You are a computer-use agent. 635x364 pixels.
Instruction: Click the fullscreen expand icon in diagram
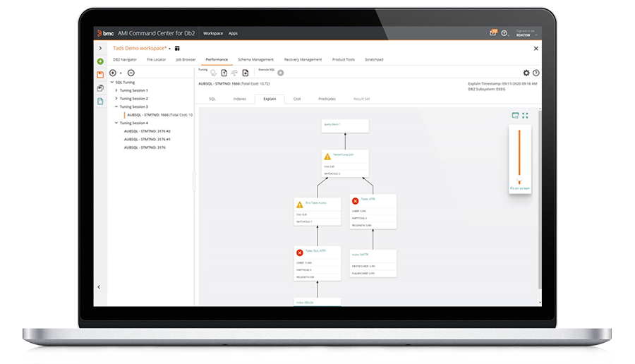pyautogui.click(x=525, y=115)
